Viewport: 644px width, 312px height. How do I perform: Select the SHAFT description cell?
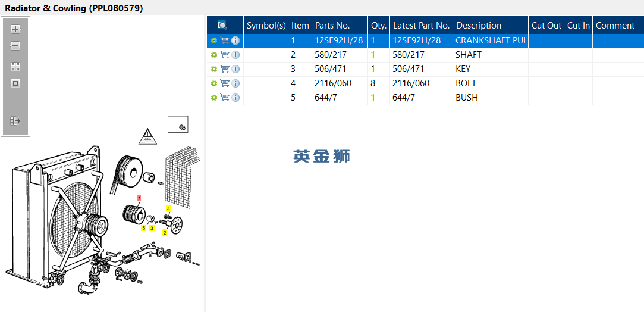tap(491, 55)
